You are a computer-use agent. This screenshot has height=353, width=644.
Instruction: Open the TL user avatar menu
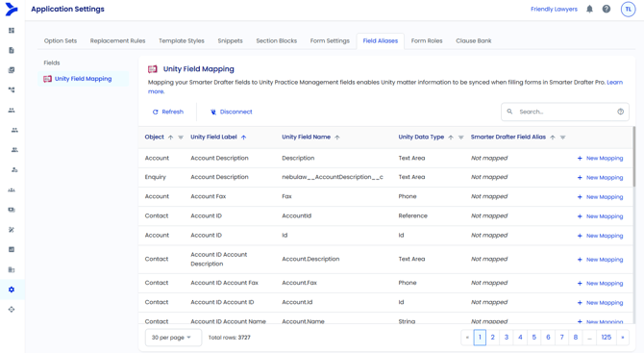[628, 9]
